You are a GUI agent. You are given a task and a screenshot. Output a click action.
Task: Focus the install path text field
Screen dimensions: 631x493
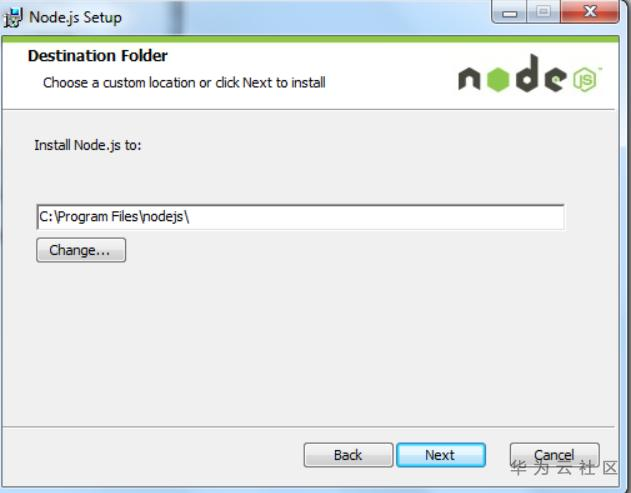click(300, 217)
